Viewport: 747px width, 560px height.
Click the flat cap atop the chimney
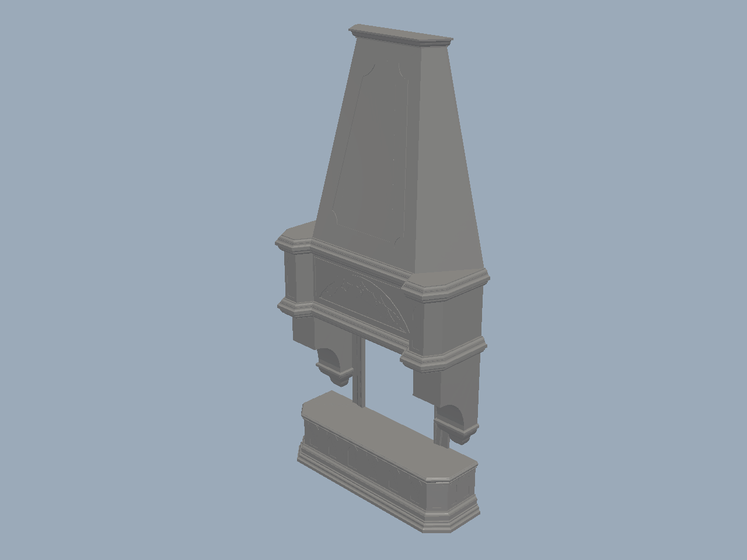pyautogui.click(x=400, y=35)
